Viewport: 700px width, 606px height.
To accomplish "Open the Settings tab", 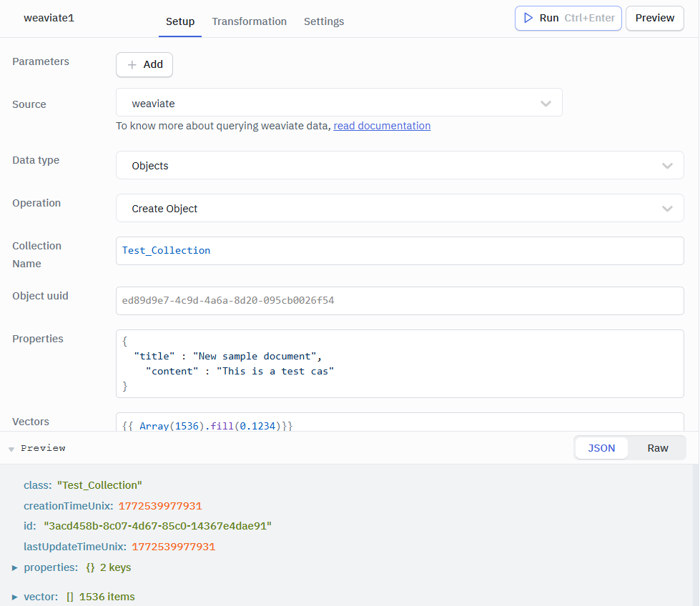I will tap(324, 21).
